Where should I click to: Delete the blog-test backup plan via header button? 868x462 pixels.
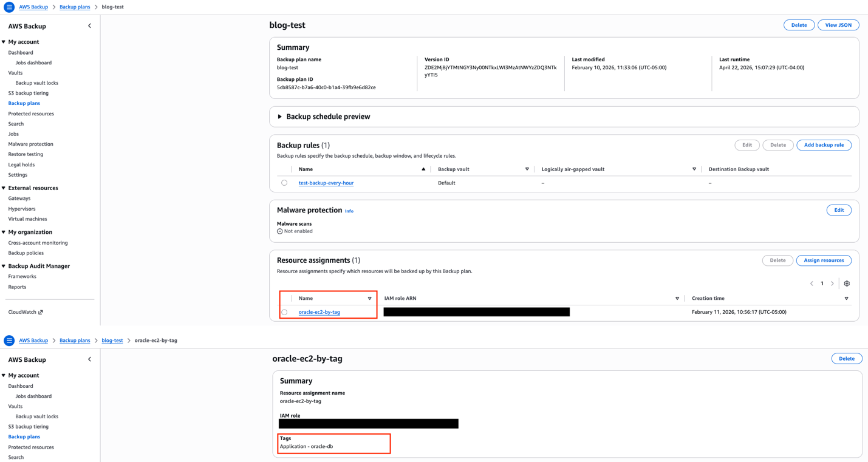click(799, 25)
